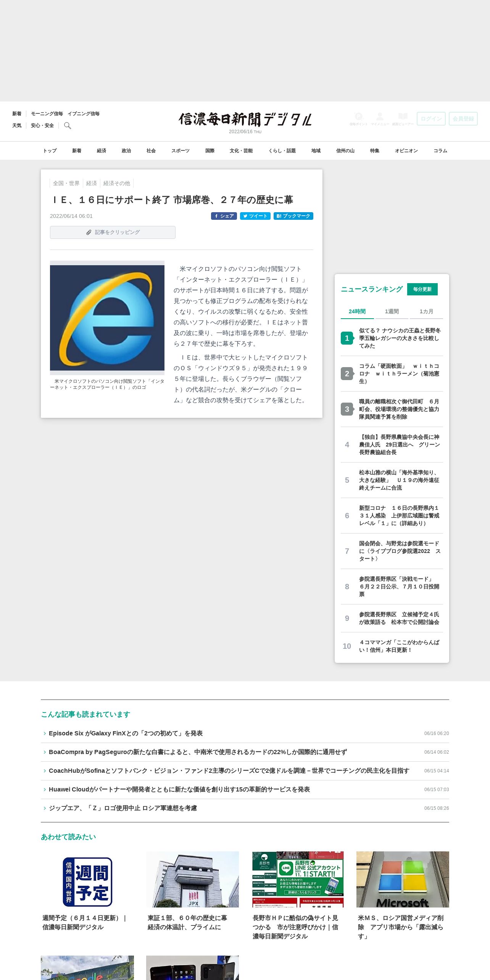This screenshot has width=490, height=980.
Task: Open the 文化・芸能 navigation menu item
Action: [x=241, y=151]
